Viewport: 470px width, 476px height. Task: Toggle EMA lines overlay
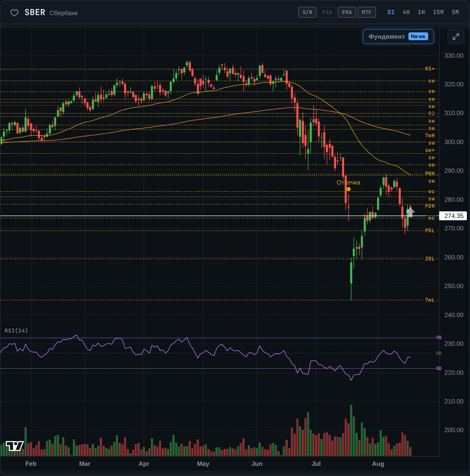click(347, 12)
